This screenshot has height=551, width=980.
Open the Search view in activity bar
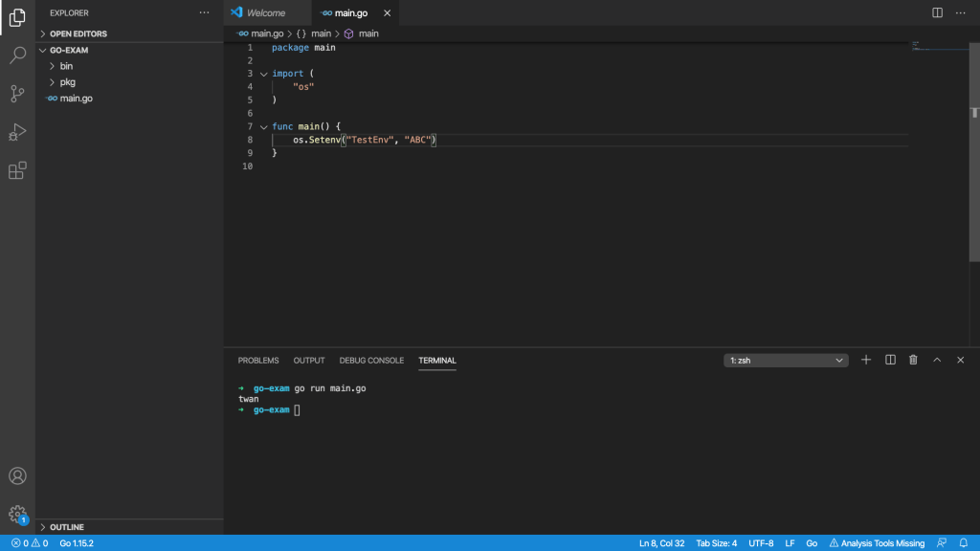(17, 55)
